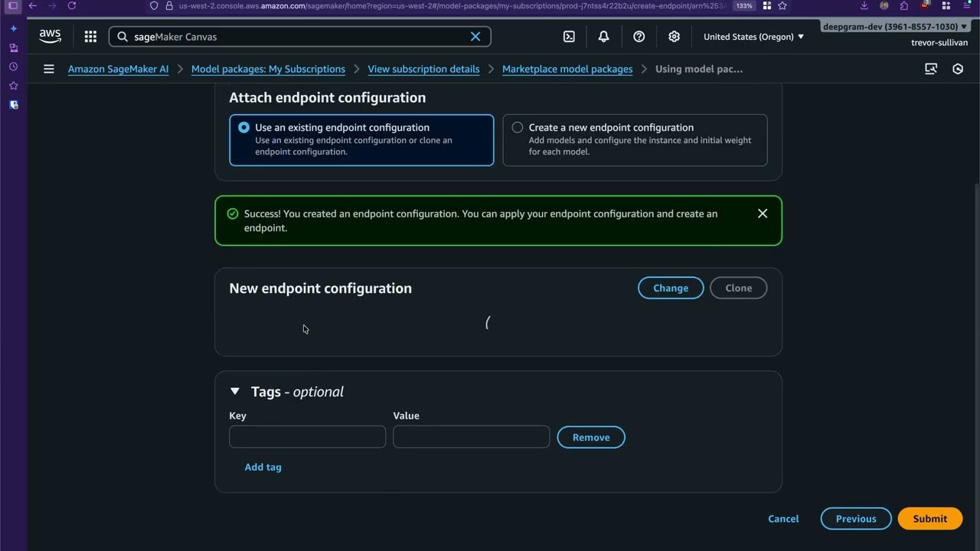Viewport: 980px width, 551px height.
Task: Open the browser downloads icon
Action: [864, 5]
